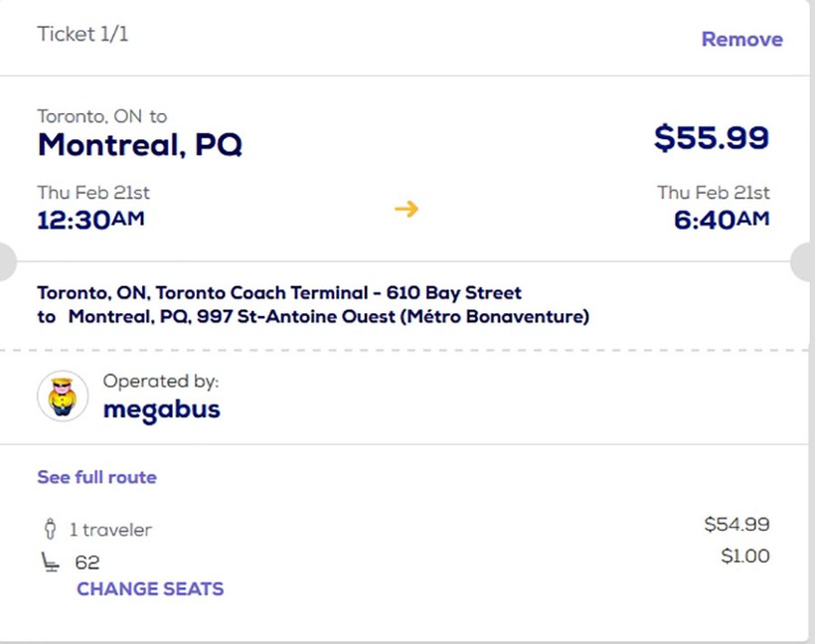The height and width of the screenshot is (644, 815).
Task: Click seat number 62
Action: click(x=87, y=563)
